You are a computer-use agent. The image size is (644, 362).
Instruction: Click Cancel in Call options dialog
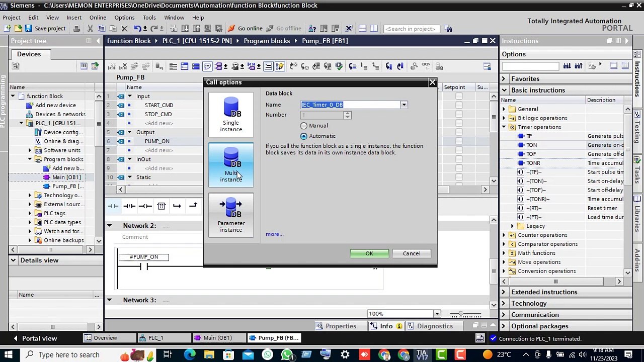pos(412,253)
